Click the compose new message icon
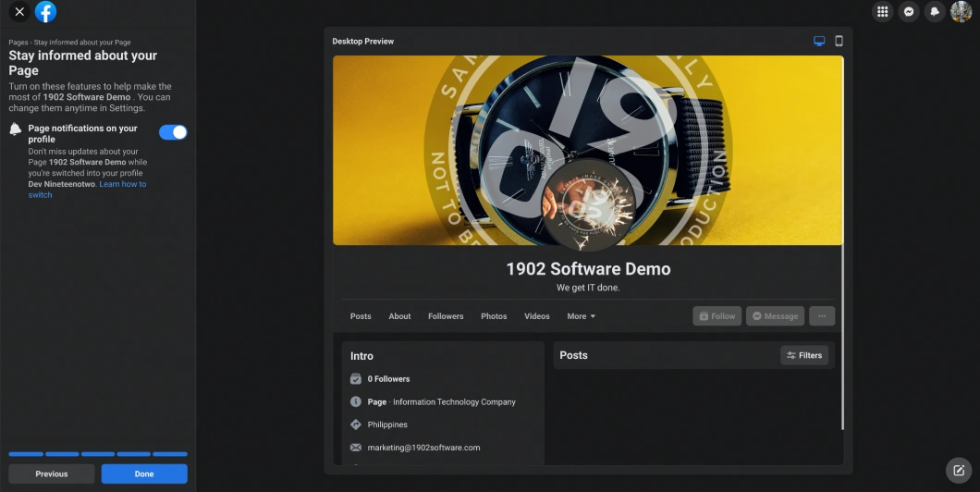Viewport: 980px width, 492px height. point(958,471)
